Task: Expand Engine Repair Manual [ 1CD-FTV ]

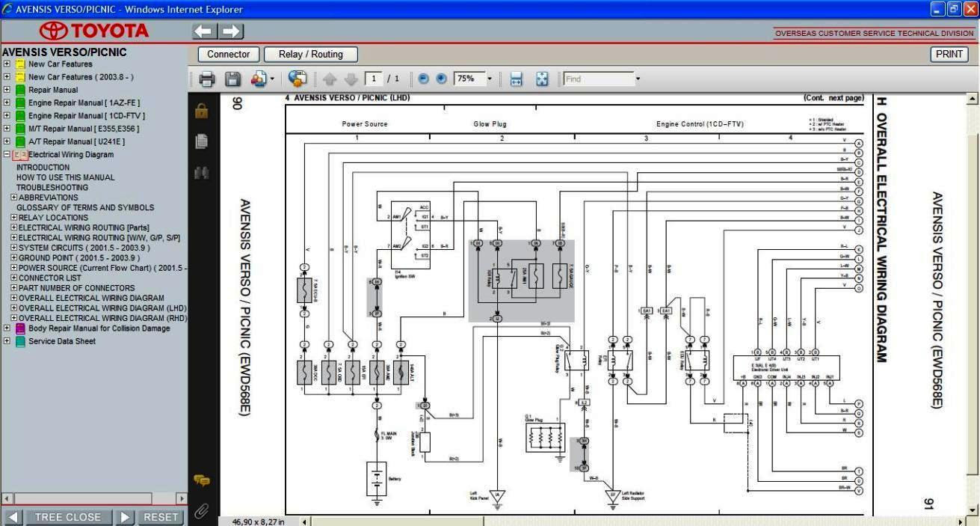Action: click(7, 115)
